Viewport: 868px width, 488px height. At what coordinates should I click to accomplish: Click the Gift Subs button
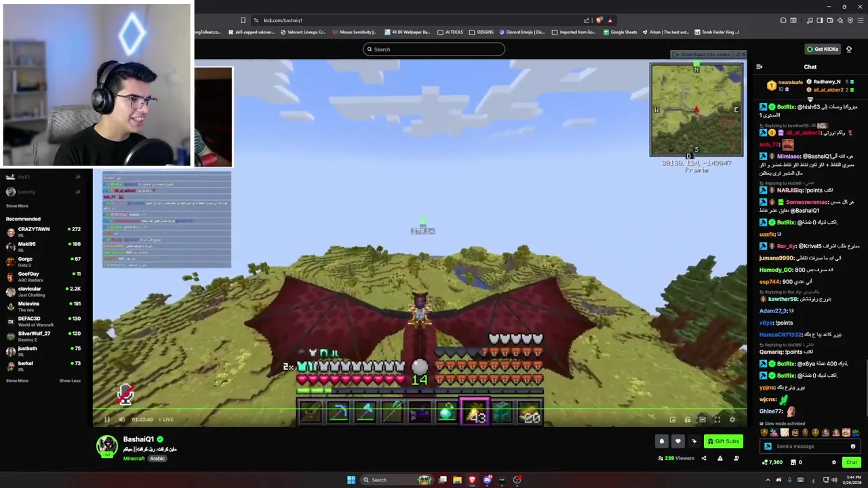pyautogui.click(x=723, y=441)
